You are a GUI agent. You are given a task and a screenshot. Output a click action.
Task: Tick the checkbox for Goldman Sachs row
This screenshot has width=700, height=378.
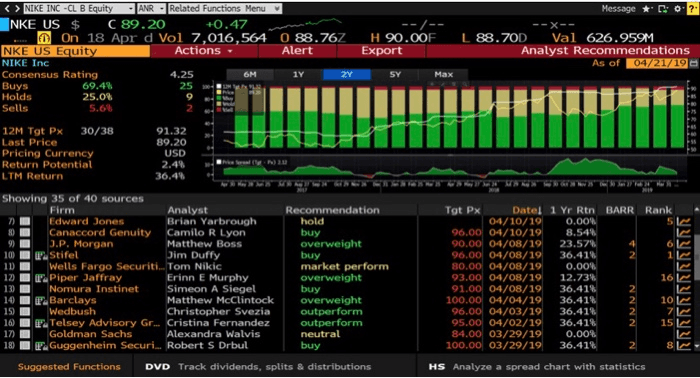pyautogui.click(x=25, y=334)
